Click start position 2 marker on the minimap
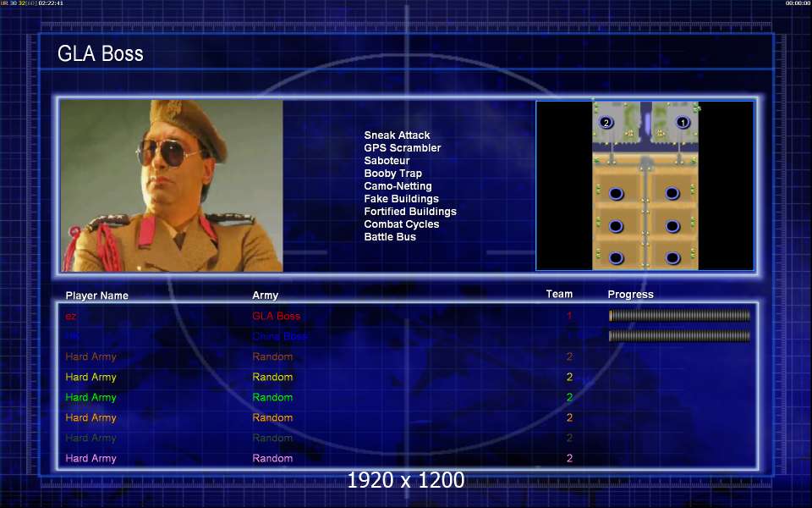The image size is (812, 508). click(606, 123)
